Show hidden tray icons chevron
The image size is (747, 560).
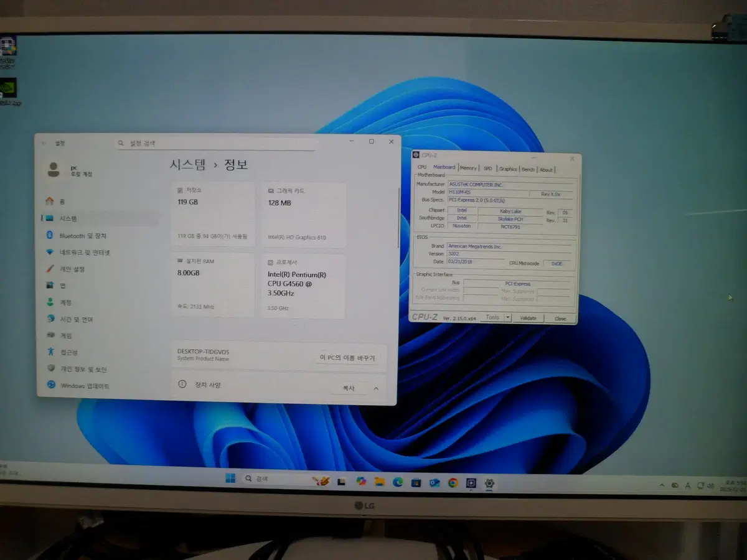pos(662,485)
